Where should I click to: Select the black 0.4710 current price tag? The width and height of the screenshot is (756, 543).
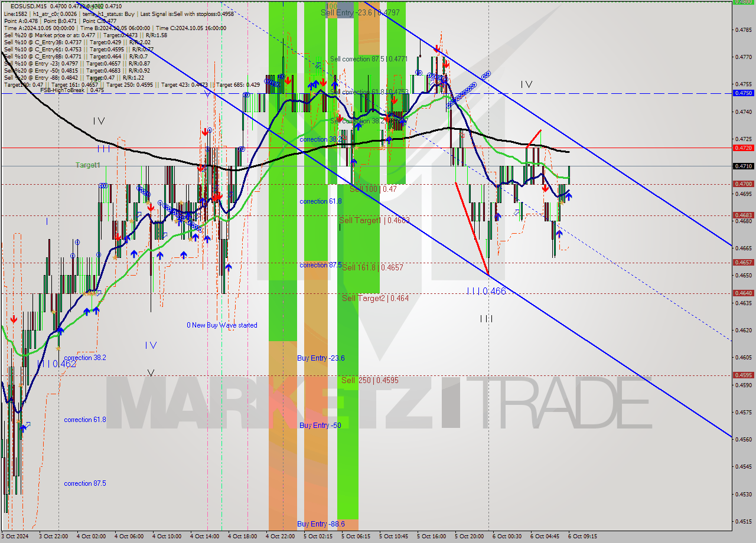(x=742, y=166)
